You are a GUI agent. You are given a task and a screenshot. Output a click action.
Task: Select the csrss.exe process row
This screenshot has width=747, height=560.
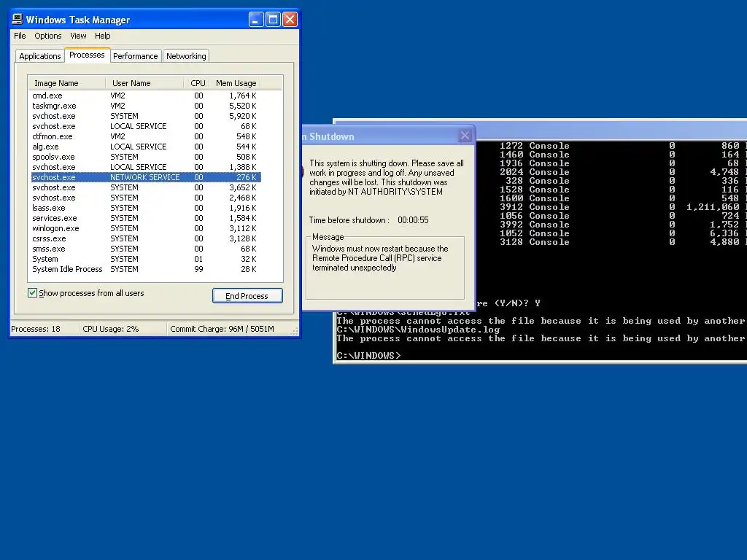(145, 238)
